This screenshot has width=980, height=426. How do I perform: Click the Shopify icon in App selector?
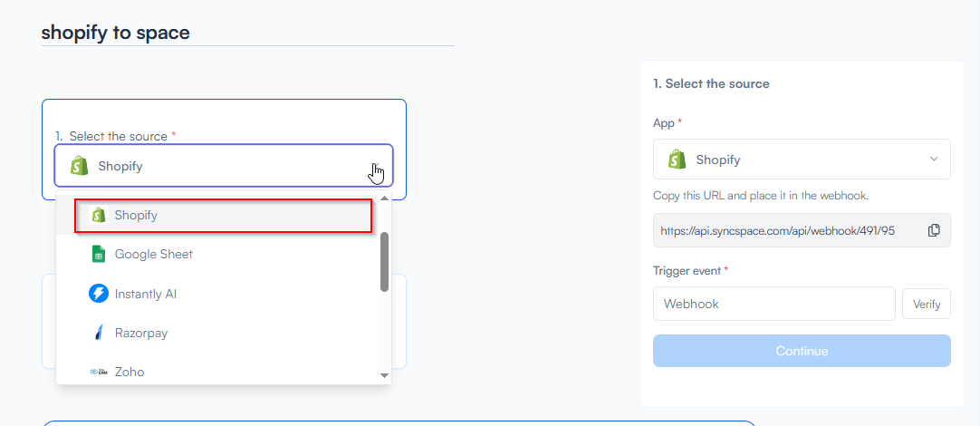pos(677,160)
